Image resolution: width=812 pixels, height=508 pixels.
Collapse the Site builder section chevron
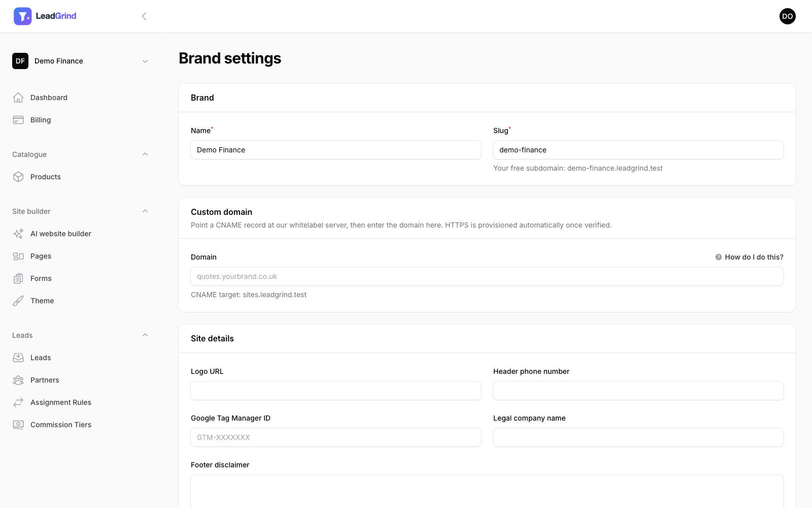coord(145,211)
